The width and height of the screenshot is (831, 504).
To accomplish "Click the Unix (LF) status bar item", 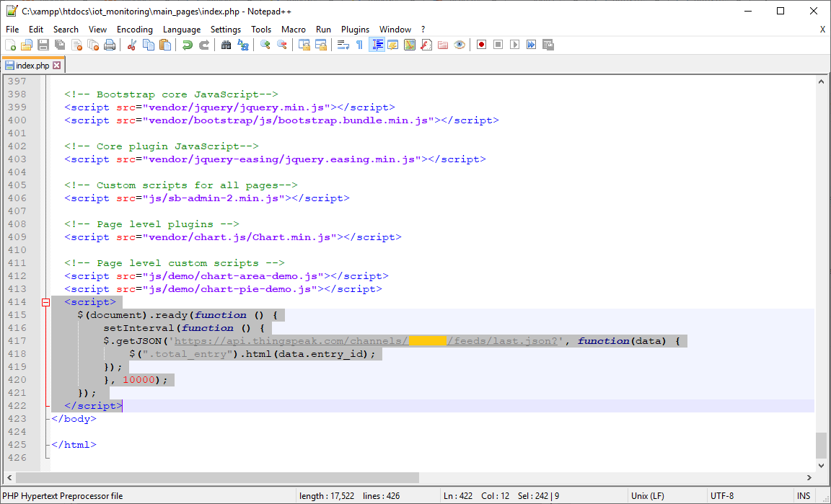I will click(x=648, y=495).
